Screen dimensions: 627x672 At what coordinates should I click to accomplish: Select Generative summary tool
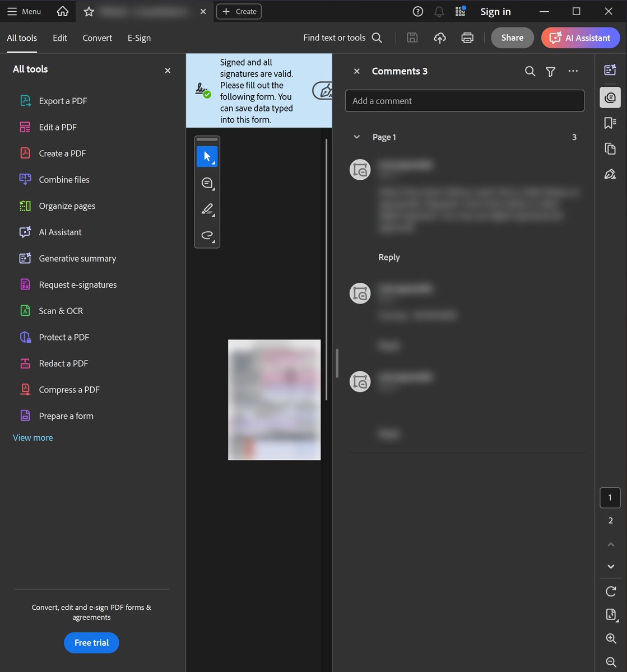point(68,259)
